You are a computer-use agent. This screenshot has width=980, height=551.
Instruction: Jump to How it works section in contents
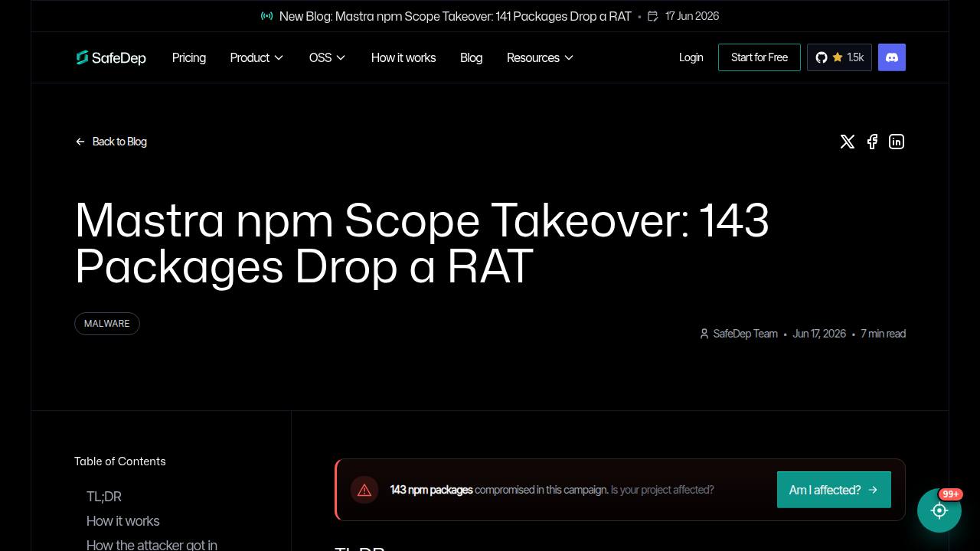click(123, 521)
